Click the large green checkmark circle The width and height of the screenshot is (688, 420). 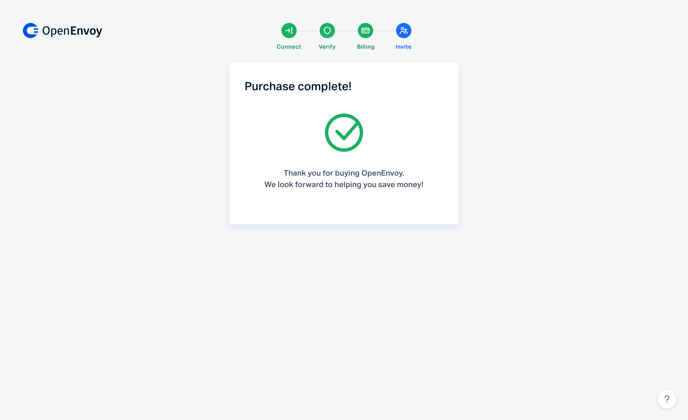click(x=344, y=133)
